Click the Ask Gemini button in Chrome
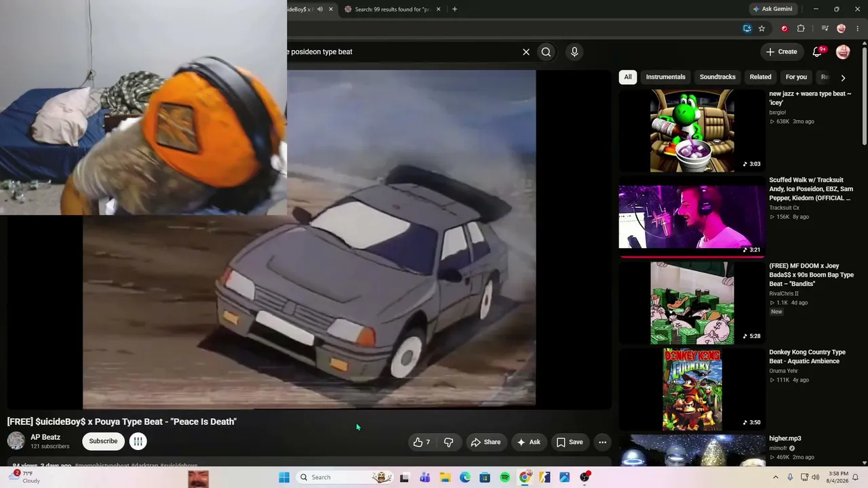 (x=772, y=9)
